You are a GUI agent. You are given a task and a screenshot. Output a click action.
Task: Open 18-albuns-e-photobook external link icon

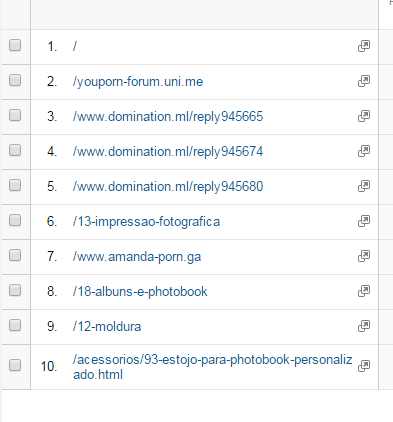point(364,291)
